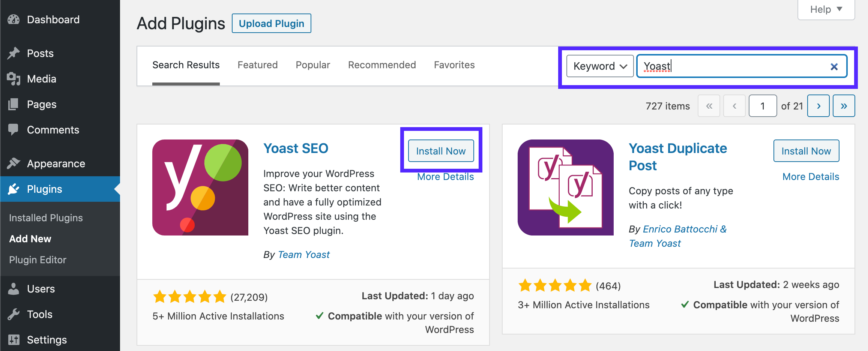Click the Yoast Duplicate Post star rating

[x=555, y=286]
